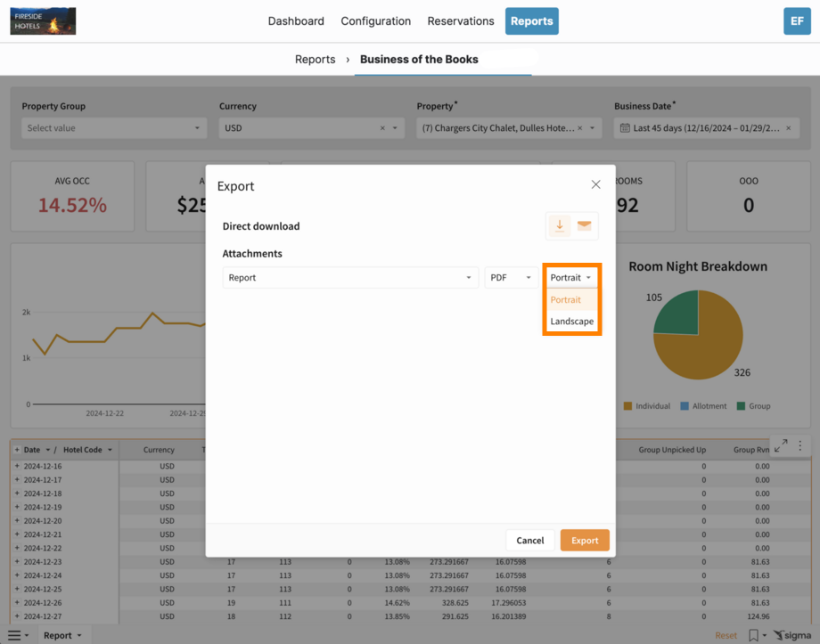Image resolution: width=820 pixels, height=644 pixels.
Task: Open the table's three-dot options menu
Action: (800, 445)
